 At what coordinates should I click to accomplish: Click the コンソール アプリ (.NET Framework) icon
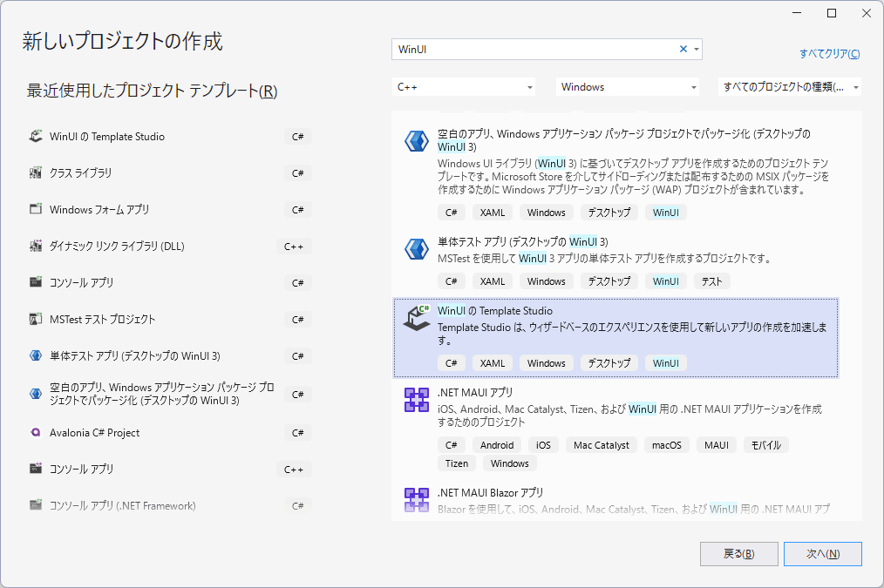pos(36,505)
